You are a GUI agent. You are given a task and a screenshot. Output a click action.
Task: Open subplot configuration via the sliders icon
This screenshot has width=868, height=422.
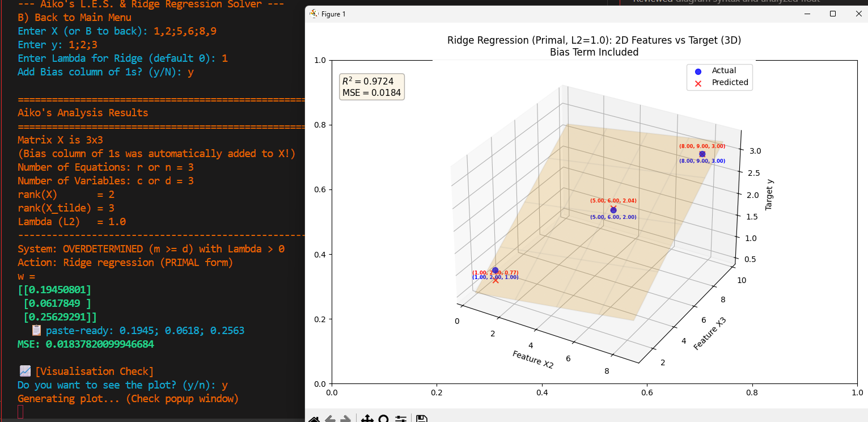(400, 419)
